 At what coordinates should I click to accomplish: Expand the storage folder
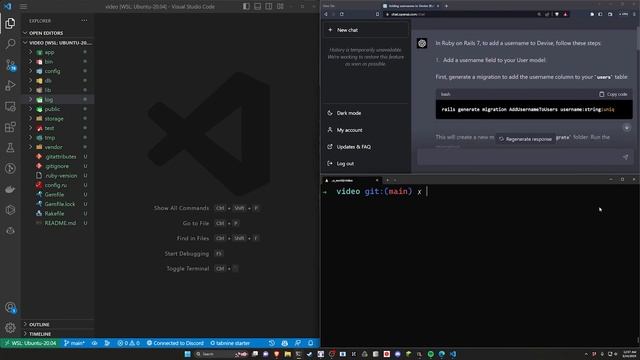[58, 118]
